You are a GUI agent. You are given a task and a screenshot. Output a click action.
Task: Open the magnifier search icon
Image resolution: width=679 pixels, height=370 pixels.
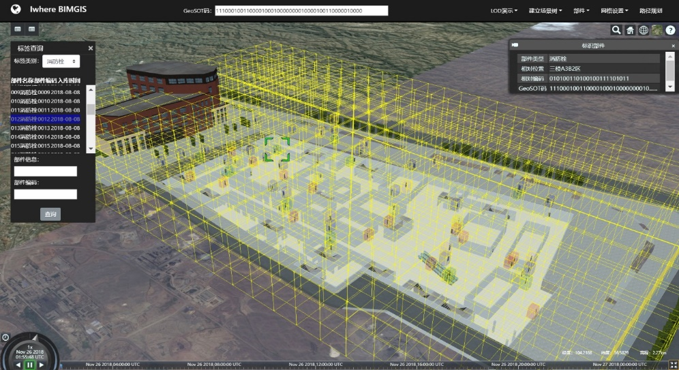(x=616, y=30)
